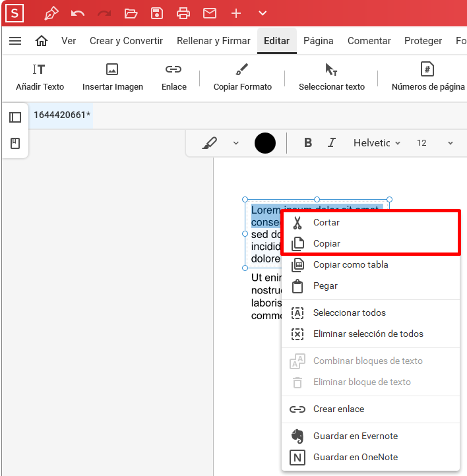
Task: Click Eliminar selección de todos
Action: [371, 334]
